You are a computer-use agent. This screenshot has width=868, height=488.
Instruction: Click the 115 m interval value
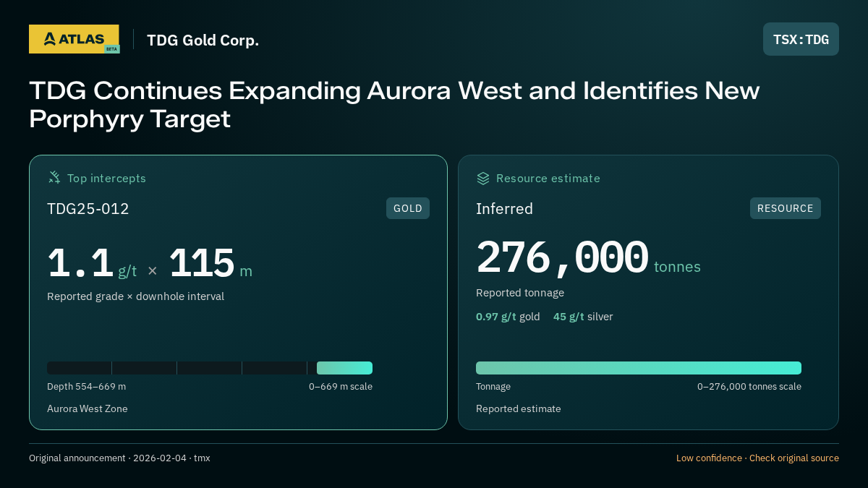210,263
